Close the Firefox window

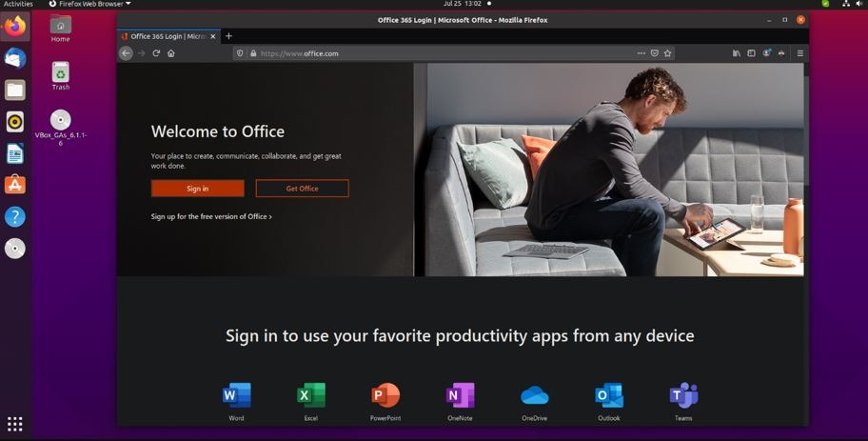(800, 20)
